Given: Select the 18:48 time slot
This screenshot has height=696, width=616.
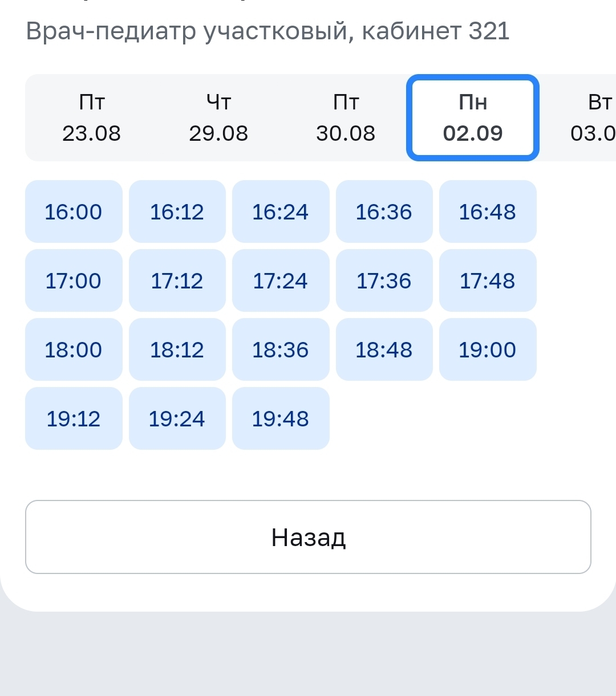Looking at the screenshot, I should click(384, 350).
